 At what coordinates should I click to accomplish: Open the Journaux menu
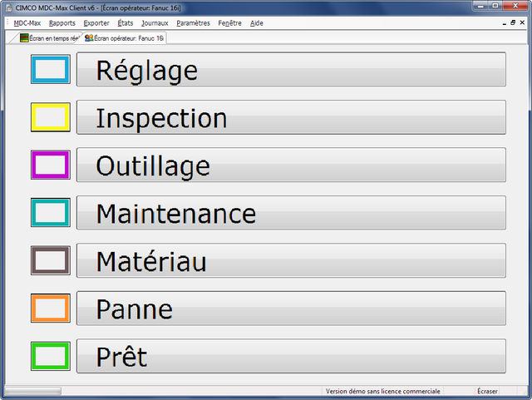[x=155, y=23]
